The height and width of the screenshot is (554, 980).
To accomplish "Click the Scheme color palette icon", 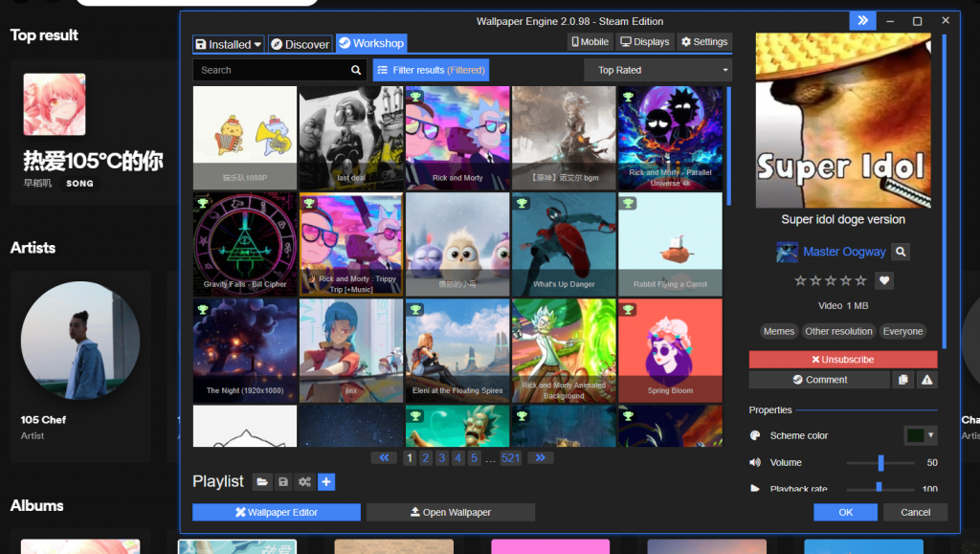I will (755, 435).
